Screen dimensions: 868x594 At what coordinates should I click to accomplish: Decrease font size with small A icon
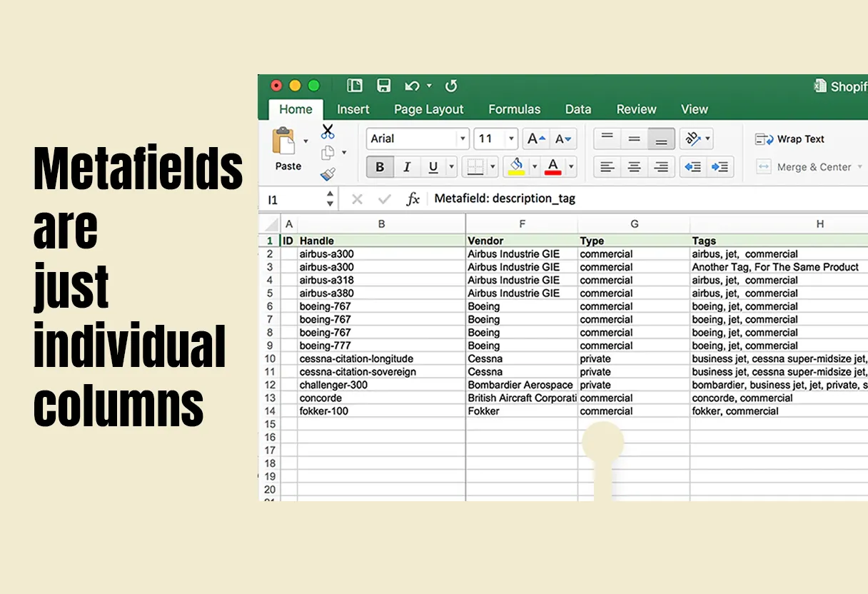point(564,139)
